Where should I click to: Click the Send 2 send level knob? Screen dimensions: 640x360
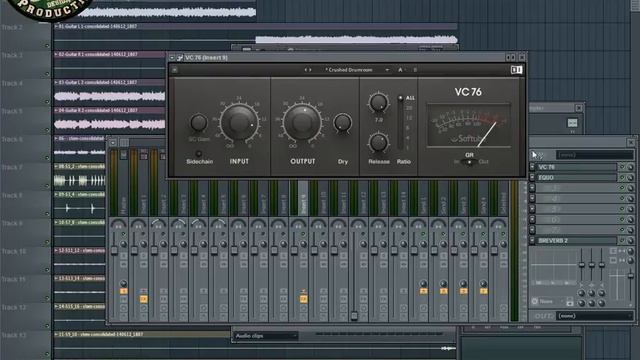(x=443, y=283)
